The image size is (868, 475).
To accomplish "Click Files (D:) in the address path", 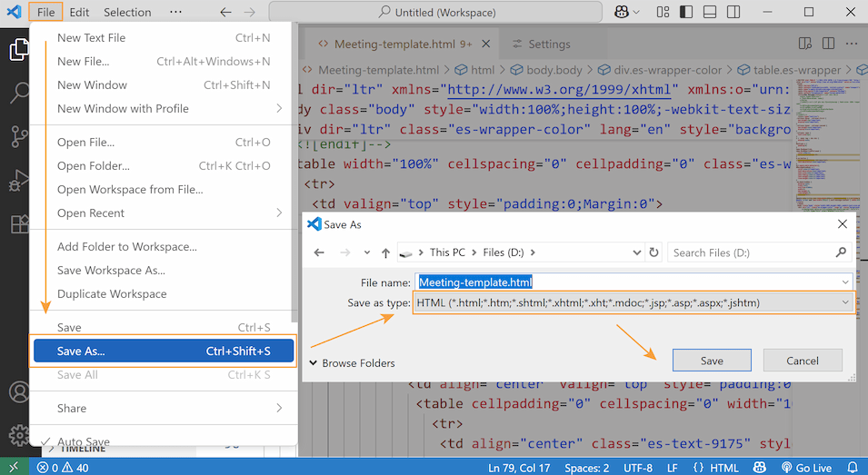I will point(504,252).
